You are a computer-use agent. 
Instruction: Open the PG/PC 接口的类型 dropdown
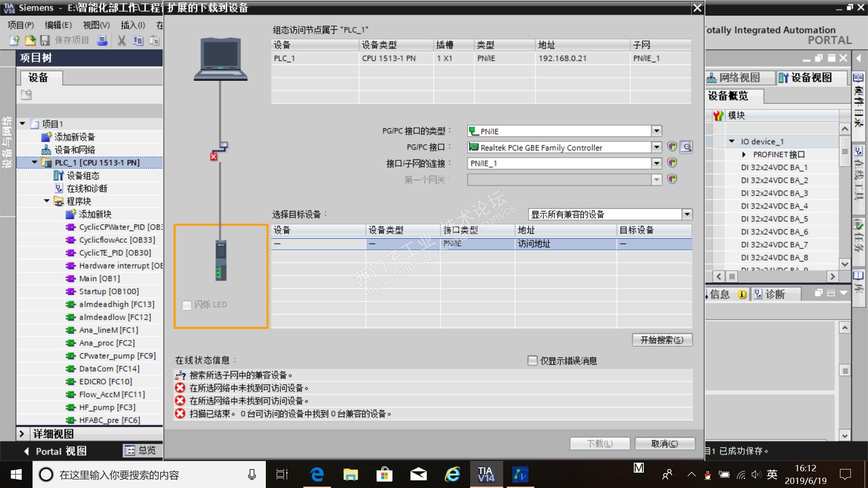[656, 131]
